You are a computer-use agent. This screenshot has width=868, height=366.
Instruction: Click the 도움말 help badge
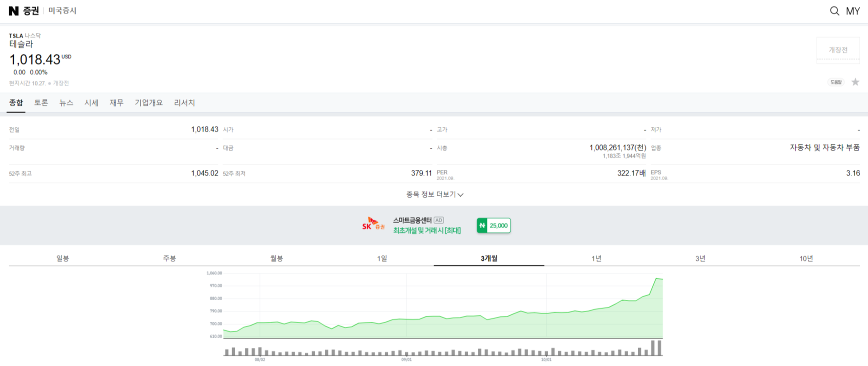836,82
